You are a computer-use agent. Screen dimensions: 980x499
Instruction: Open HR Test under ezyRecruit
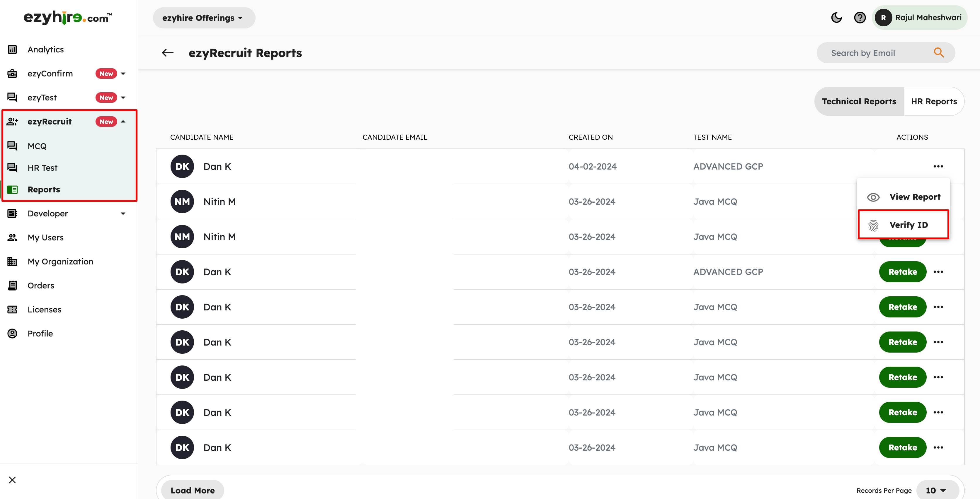tap(42, 168)
